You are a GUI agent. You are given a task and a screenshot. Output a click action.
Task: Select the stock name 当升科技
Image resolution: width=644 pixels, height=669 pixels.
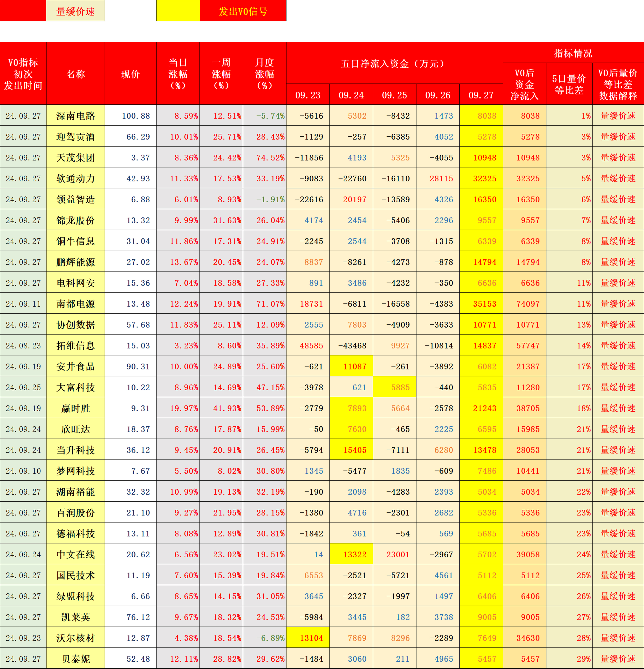click(x=75, y=450)
